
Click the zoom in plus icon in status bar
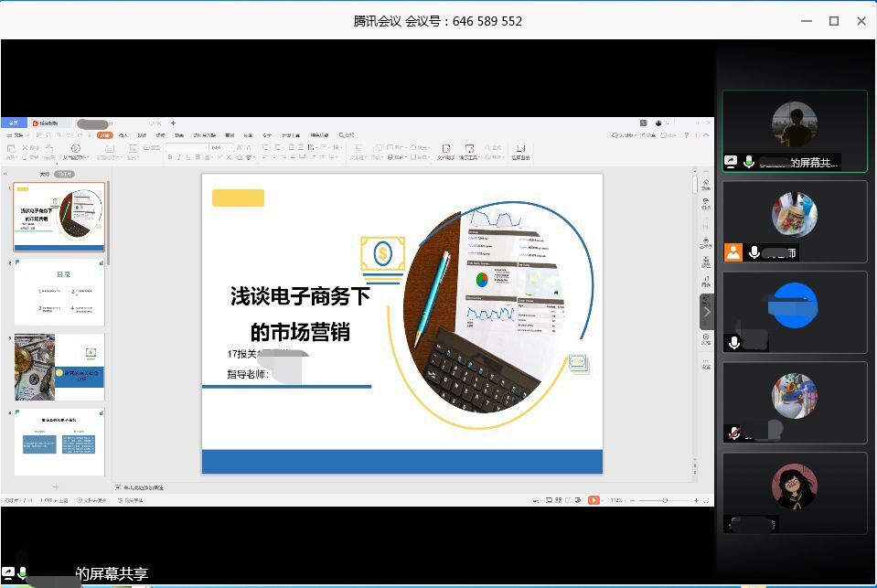coord(696,500)
